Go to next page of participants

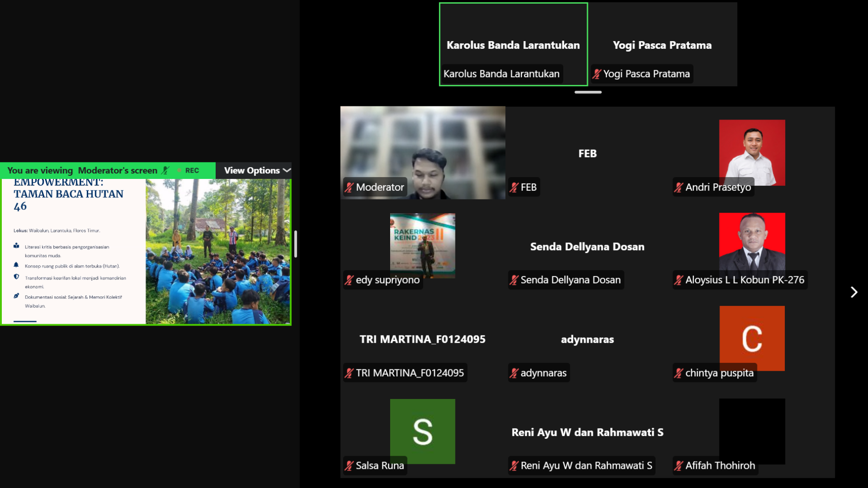(x=854, y=292)
